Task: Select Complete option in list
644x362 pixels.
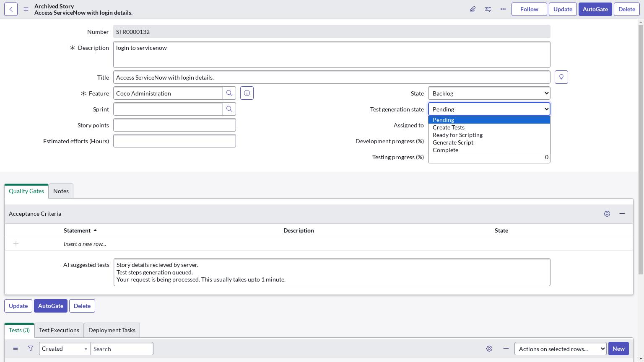Action: pyautogui.click(x=489, y=150)
